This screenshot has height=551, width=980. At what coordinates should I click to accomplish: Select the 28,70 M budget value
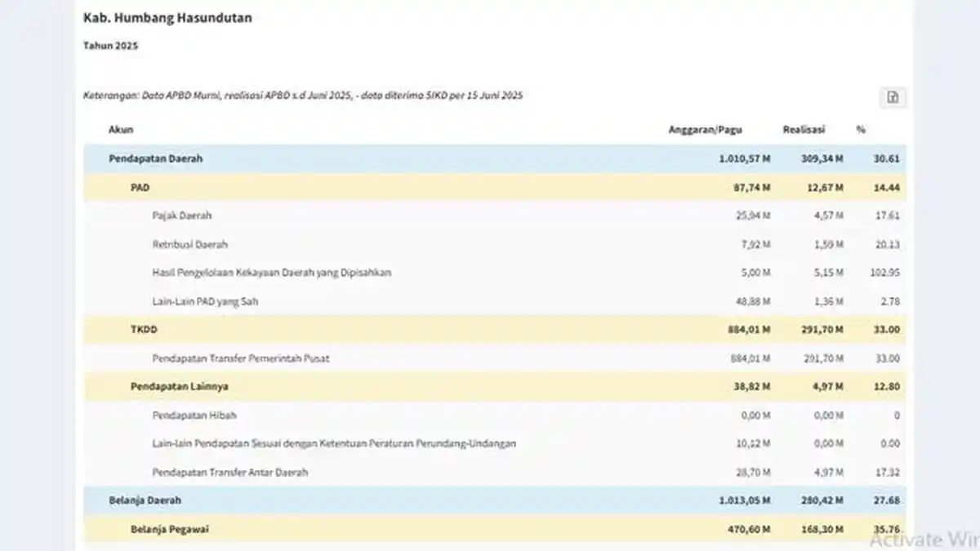[x=753, y=473]
